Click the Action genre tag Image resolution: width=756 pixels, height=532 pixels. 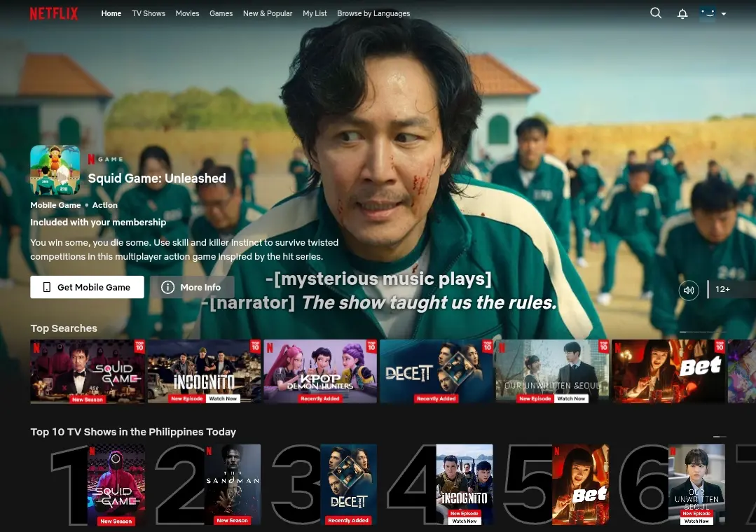(104, 205)
